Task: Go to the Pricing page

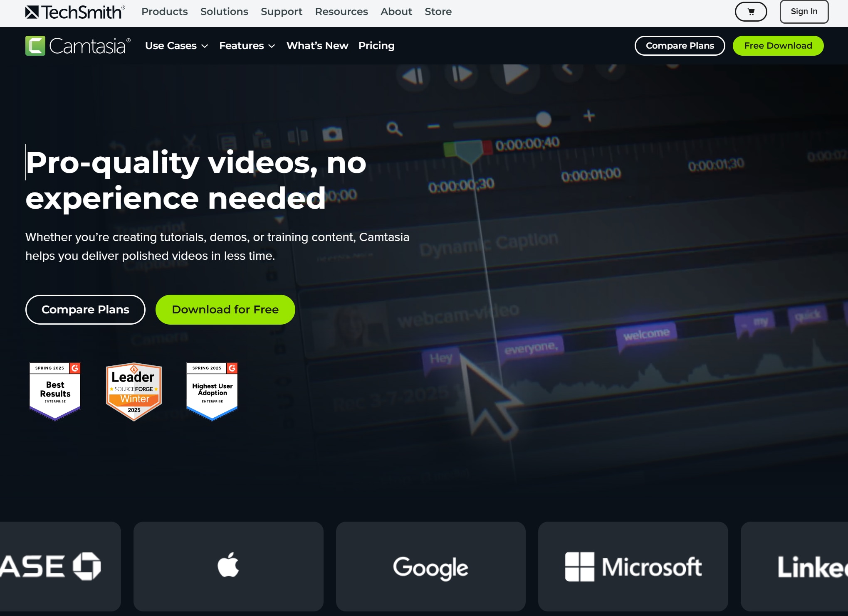Action: pos(376,46)
